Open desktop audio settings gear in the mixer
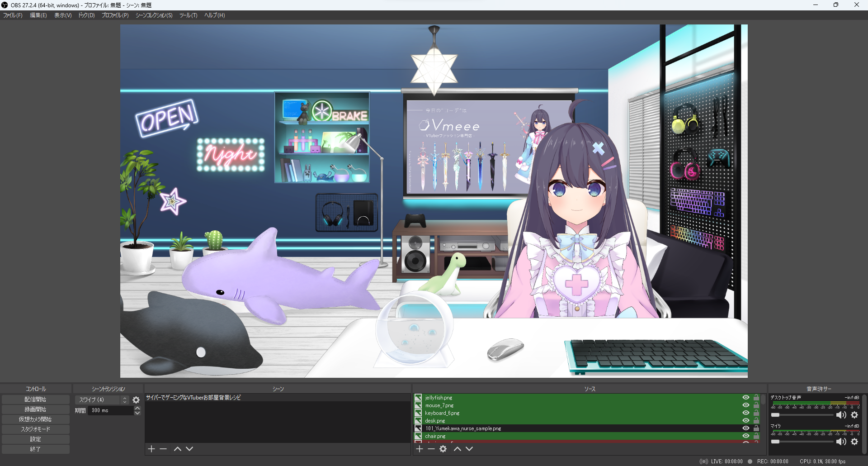 pos(854,414)
